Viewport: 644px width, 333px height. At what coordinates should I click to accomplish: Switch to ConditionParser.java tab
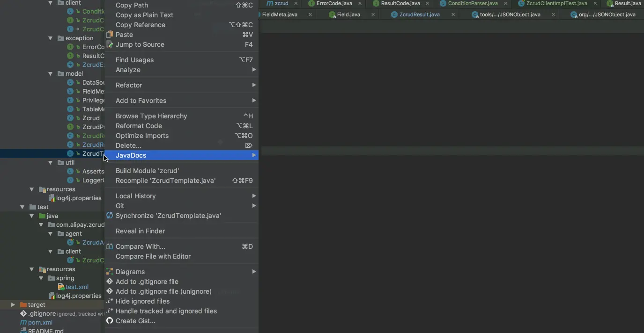(473, 3)
